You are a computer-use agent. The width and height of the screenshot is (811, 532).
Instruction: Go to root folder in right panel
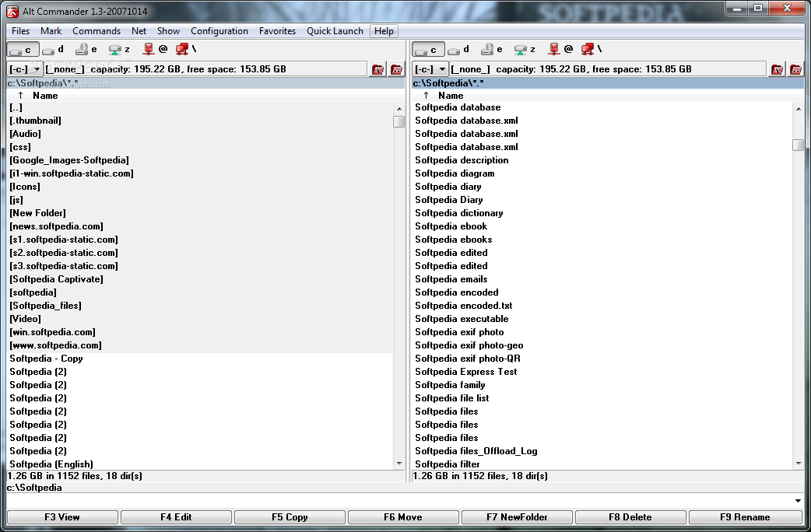pyautogui.click(x=777, y=69)
